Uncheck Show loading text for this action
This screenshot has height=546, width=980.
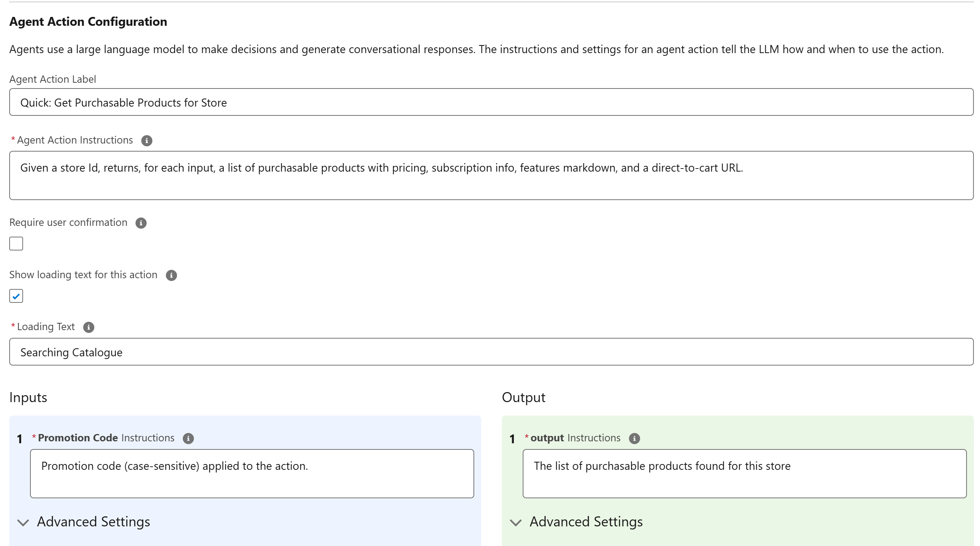(x=16, y=296)
